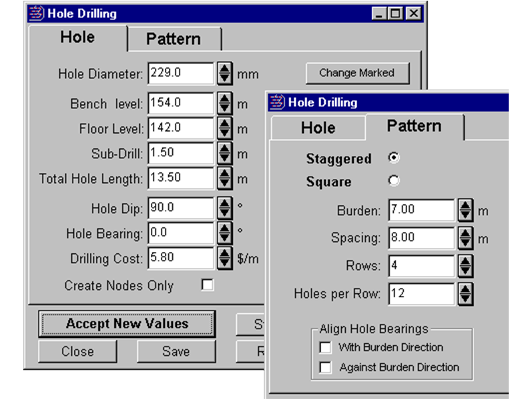532x399 pixels.
Task: Select the Staggered pattern radio button
Action: pos(394,158)
